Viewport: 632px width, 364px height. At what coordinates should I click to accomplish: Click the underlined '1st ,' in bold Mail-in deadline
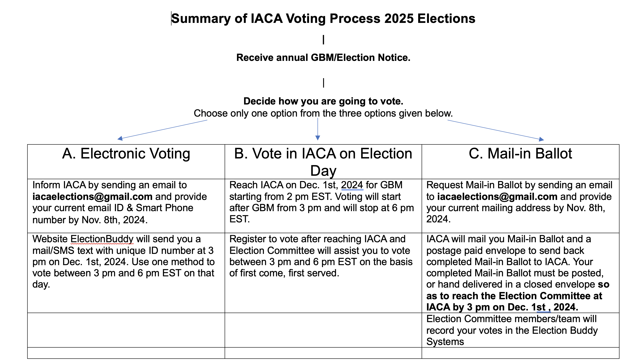coord(543,307)
